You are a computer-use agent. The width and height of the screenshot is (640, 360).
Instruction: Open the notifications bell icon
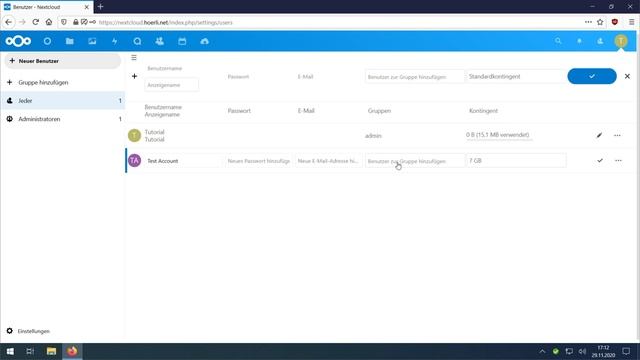click(x=579, y=41)
